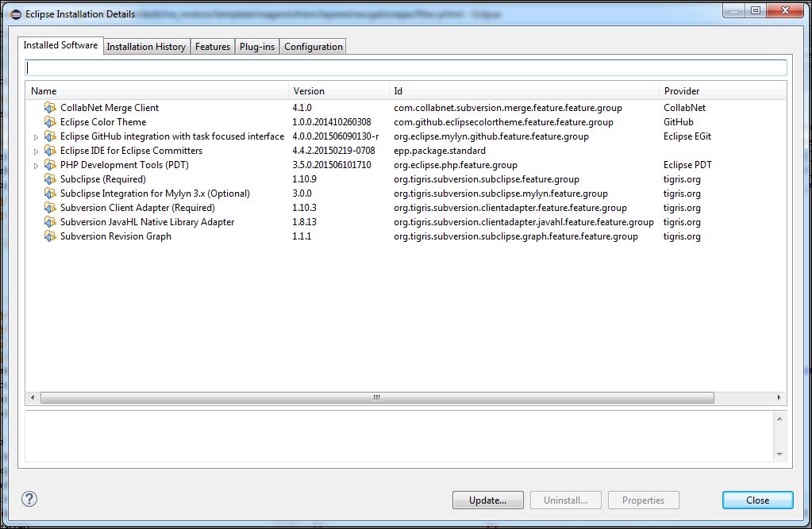This screenshot has height=529, width=812.
Task: Click version 4.4.2.20150219-0708
Action: [x=333, y=151]
